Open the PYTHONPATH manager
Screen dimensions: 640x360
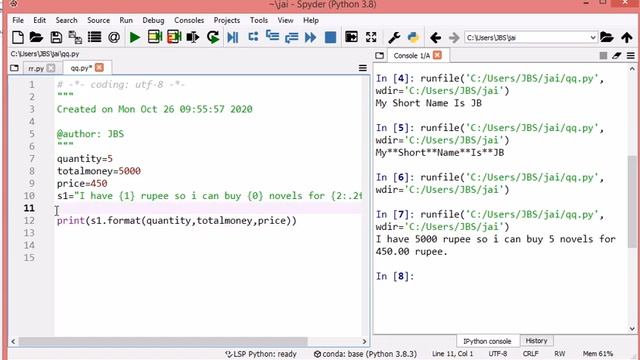pyautogui.click(x=413, y=38)
